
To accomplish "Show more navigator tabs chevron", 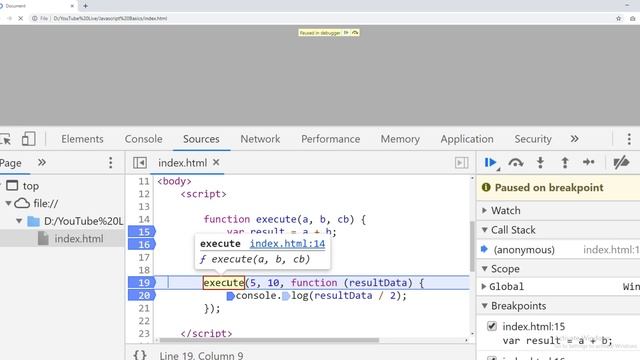I will point(42,162).
